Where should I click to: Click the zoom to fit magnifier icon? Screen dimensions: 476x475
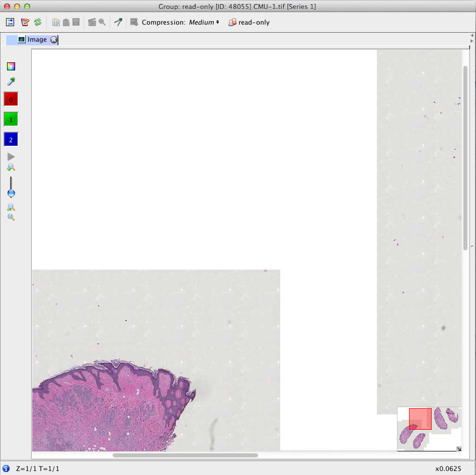pos(11,217)
